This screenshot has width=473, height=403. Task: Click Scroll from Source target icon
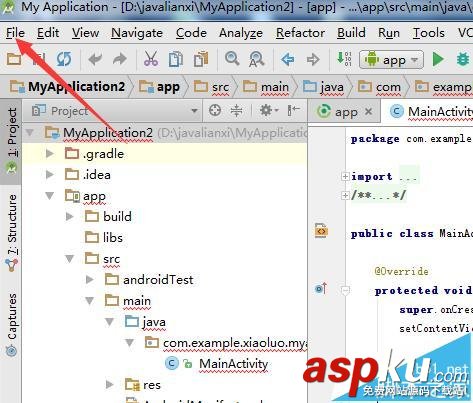tap(215, 110)
